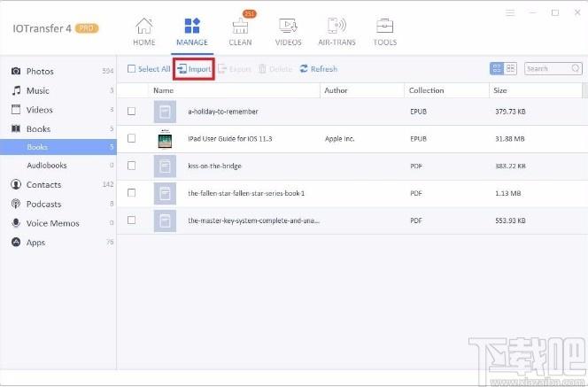Tick the checkbox for kiss-on-the-bridge
The width and height of the screenshot is (588, 387).
tap(131, 166)
